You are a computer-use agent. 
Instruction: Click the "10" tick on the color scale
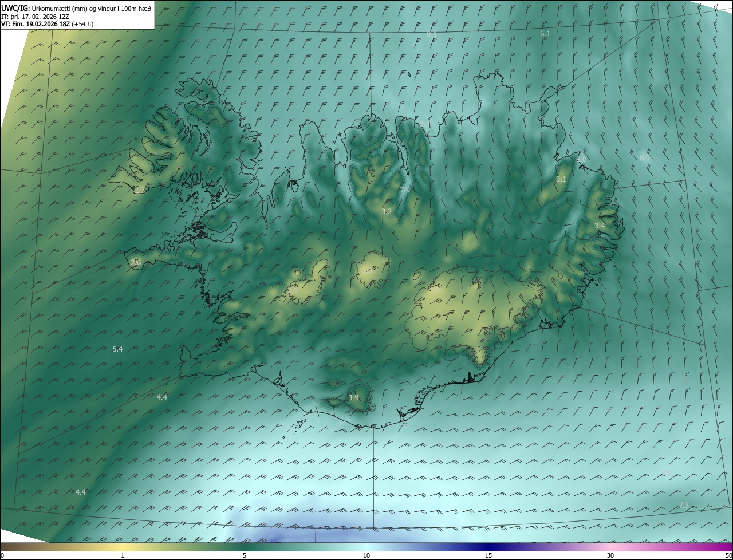pyautogui.click(x=366, y=555)
